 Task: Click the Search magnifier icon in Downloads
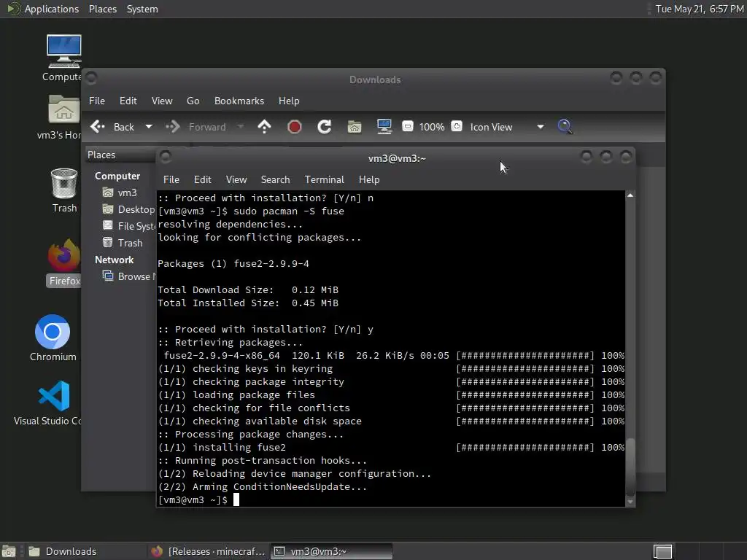coord(565,127)
